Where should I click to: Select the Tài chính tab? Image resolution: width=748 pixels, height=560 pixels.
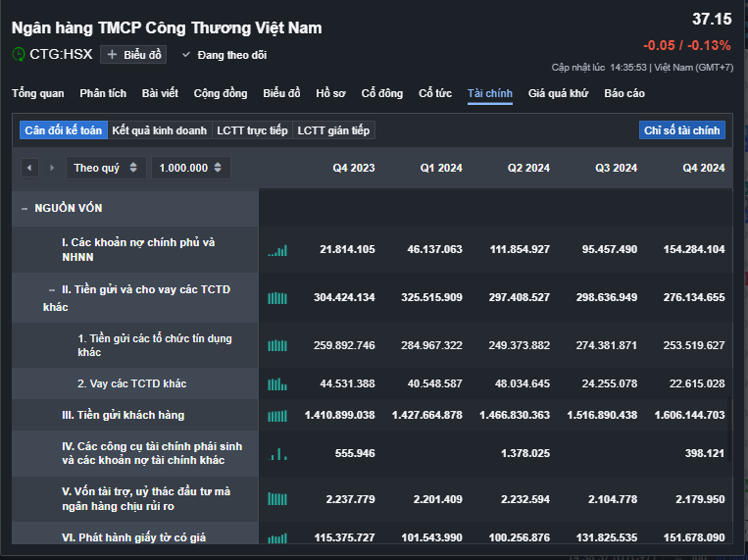pos(490,93)
